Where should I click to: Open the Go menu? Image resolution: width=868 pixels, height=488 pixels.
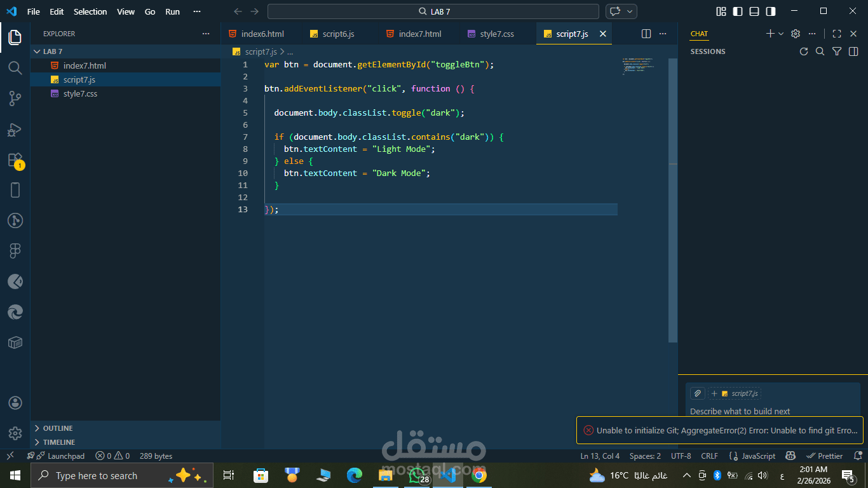tap(150, 11)
